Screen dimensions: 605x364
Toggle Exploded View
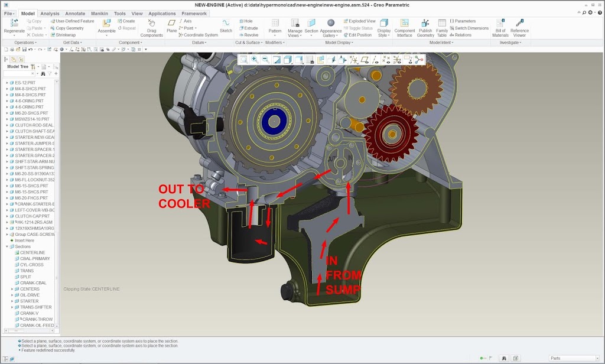click(x=358, y=21)
